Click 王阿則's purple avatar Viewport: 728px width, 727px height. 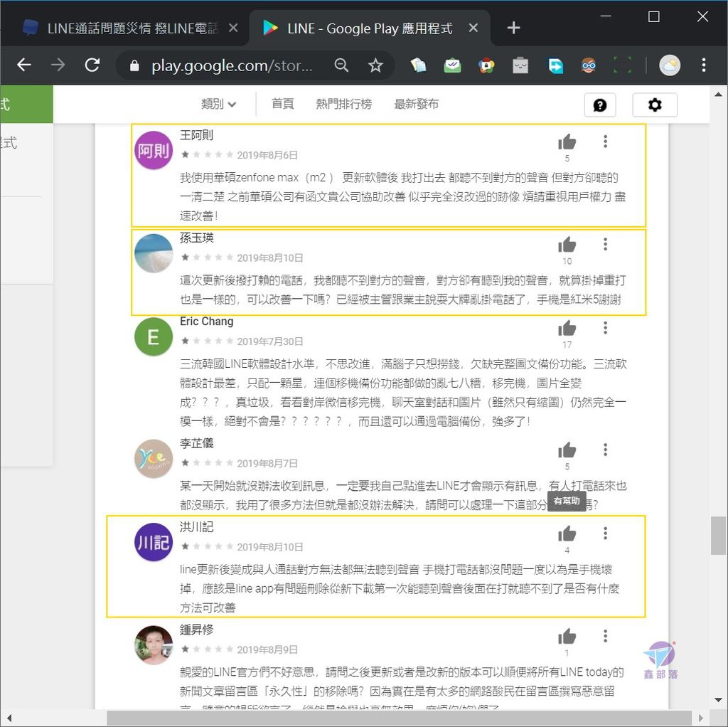[154, 150]
